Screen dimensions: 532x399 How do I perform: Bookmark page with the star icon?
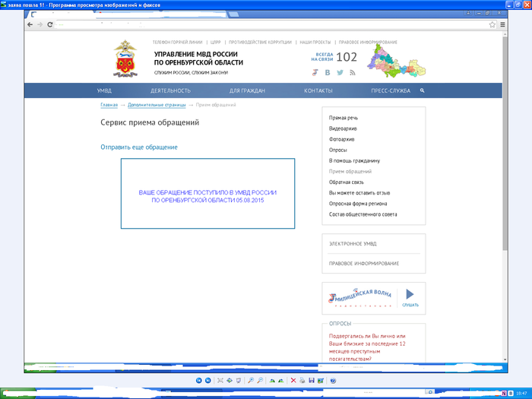coord(492,24)
